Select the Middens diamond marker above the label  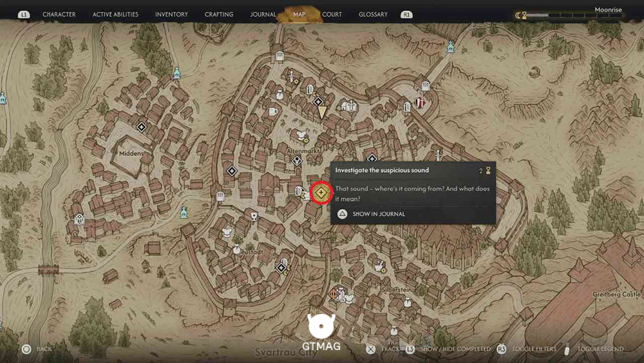(x=141, y=127)
